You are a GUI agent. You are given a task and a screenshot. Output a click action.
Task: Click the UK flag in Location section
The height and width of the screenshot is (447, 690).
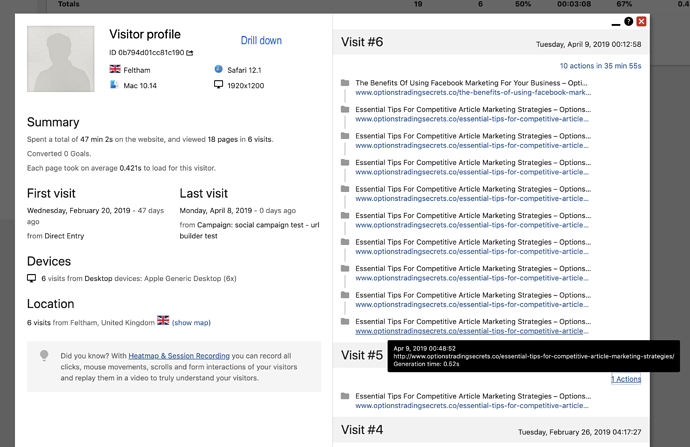click(163, 320)
